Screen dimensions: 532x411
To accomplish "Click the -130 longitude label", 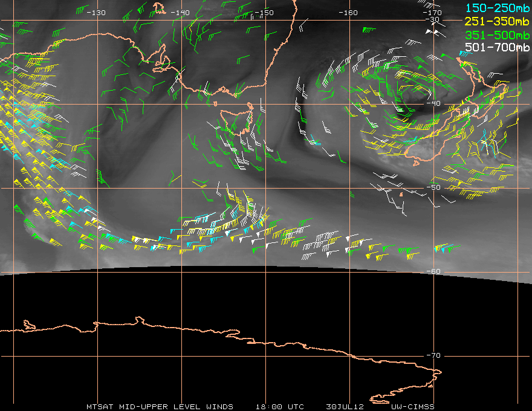I will (x=96, y=13).
